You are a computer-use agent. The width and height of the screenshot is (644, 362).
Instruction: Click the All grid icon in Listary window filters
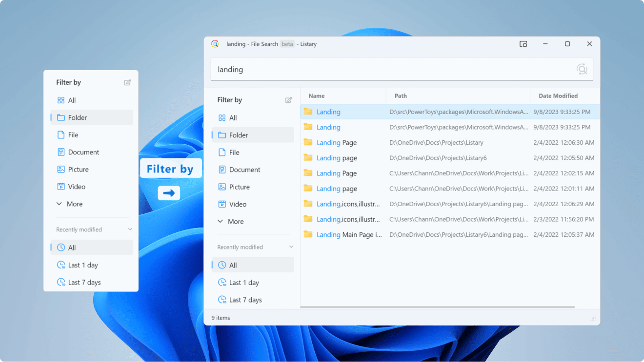click(x=222, y=118)
